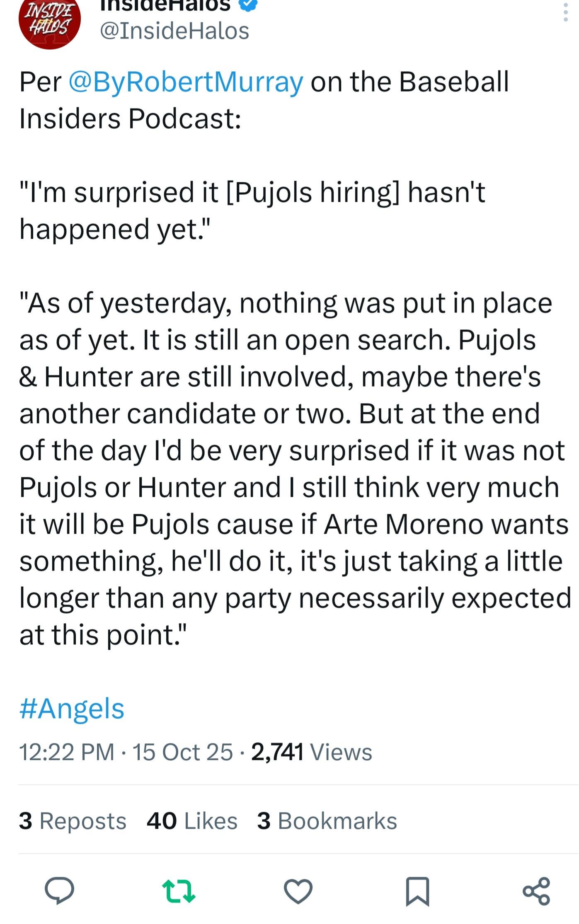579x924 pixels.
Task: Like the tweet with the heart icon
Action: pyautogui.click(x=298, y=891)
